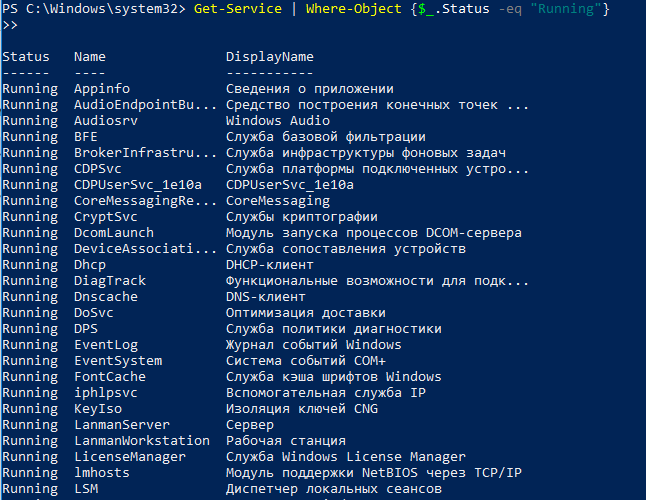Click the DHCP-клиент display name

(x=270, y=265)
